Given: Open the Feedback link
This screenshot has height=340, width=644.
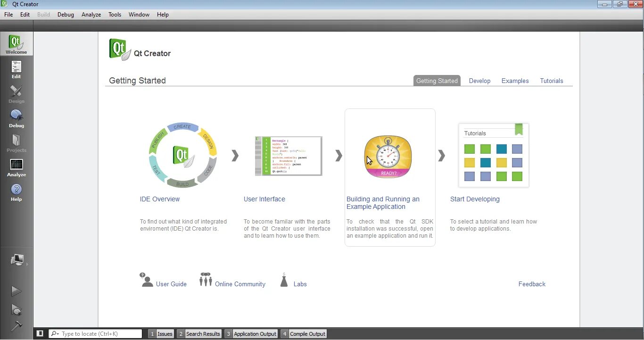Looking at the screenshot, I should (532, 284).
